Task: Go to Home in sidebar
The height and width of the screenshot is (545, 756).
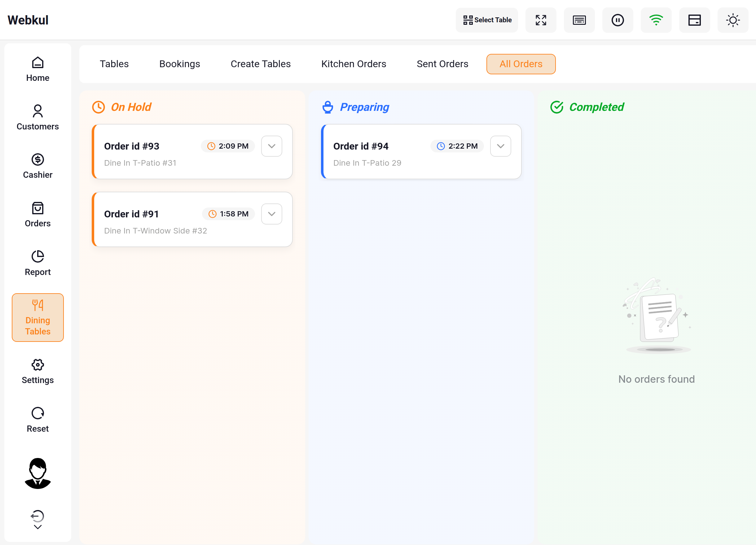Action: pyautogui.click(x=38, y=69)
